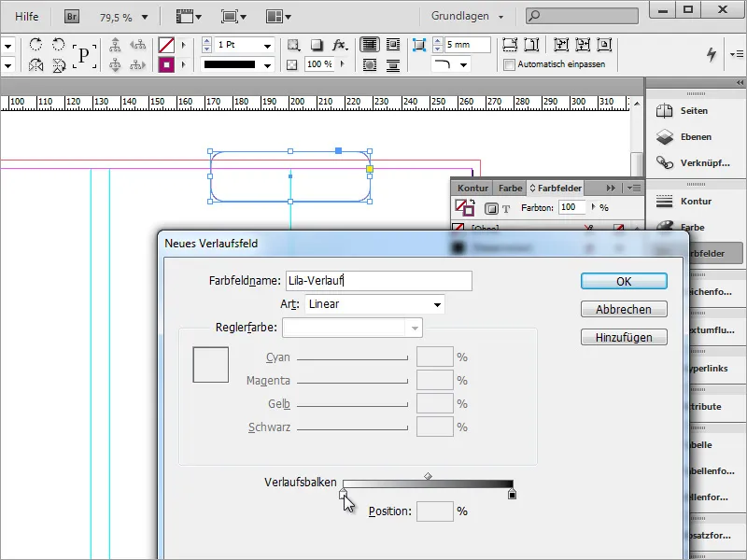The height and width of the screenshot is (560, 747).
Task: Select 'no text wrap' icon
Action: 370,45
